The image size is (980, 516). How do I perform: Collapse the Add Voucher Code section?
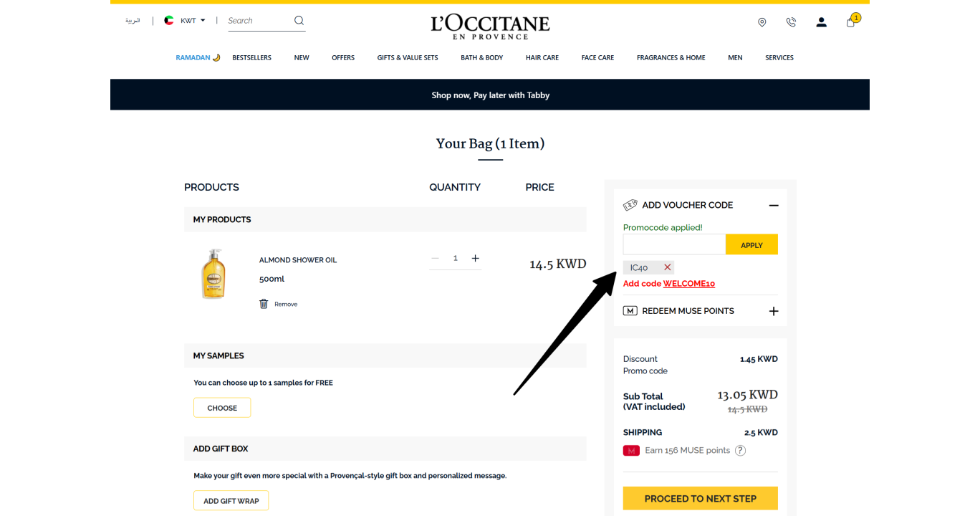[774, 206]
